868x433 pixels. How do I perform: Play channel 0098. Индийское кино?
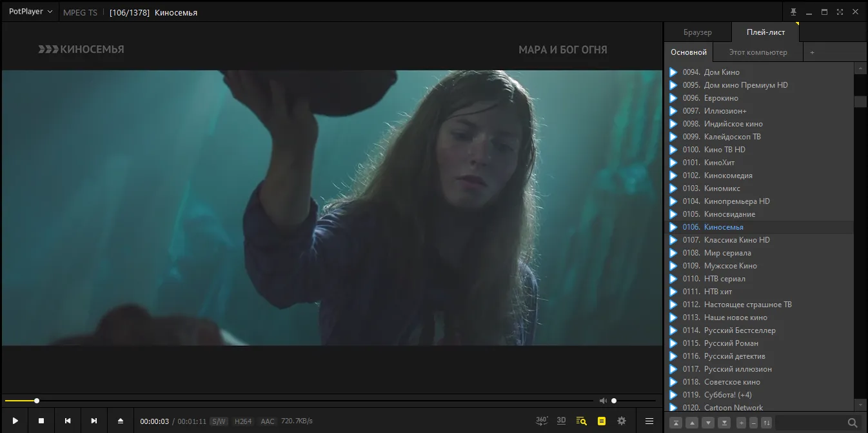click(758, 124)
